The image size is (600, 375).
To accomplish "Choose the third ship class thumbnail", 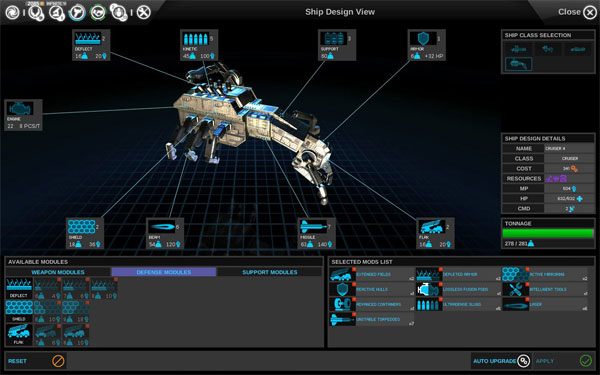I will pyautogui.click(x=577, y=49).
